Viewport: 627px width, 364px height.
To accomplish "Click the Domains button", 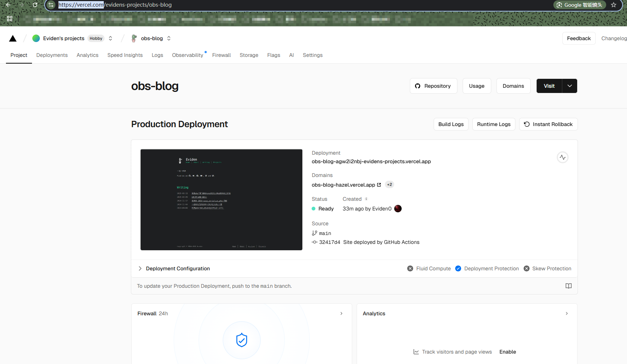I will [x=513, y=86].
